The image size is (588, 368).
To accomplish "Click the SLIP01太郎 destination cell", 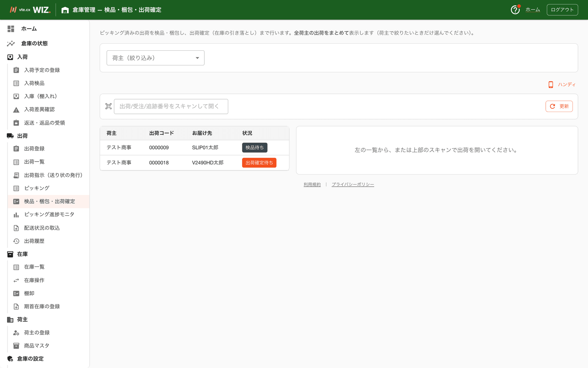I will click(x=205, y=148).
